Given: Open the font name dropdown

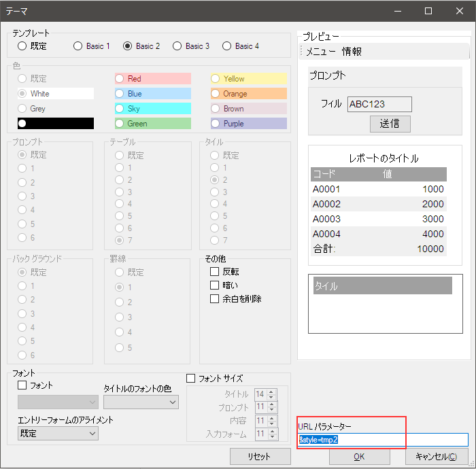Looking at the screenshot, I should click(x=58, y=402).
